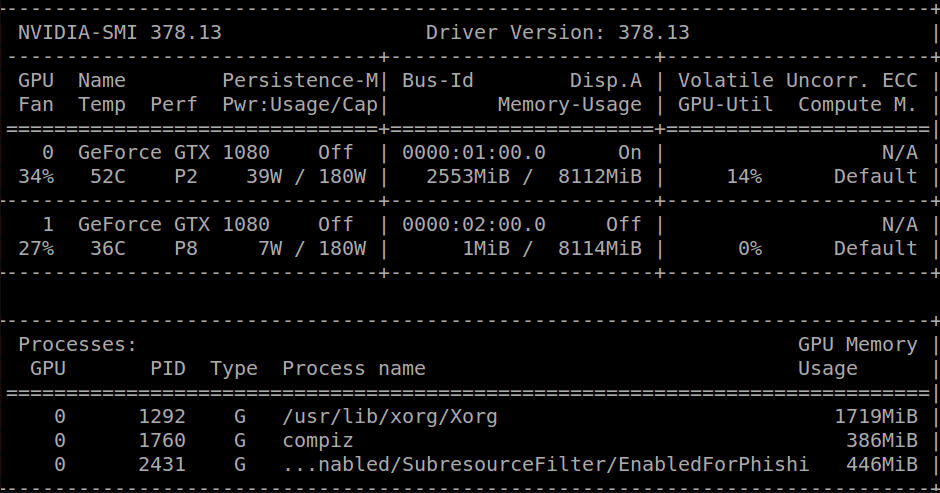Viewport: 940px width, 493px height.
Task: Click the Compute M. column header
Action: tap(857, 105)
